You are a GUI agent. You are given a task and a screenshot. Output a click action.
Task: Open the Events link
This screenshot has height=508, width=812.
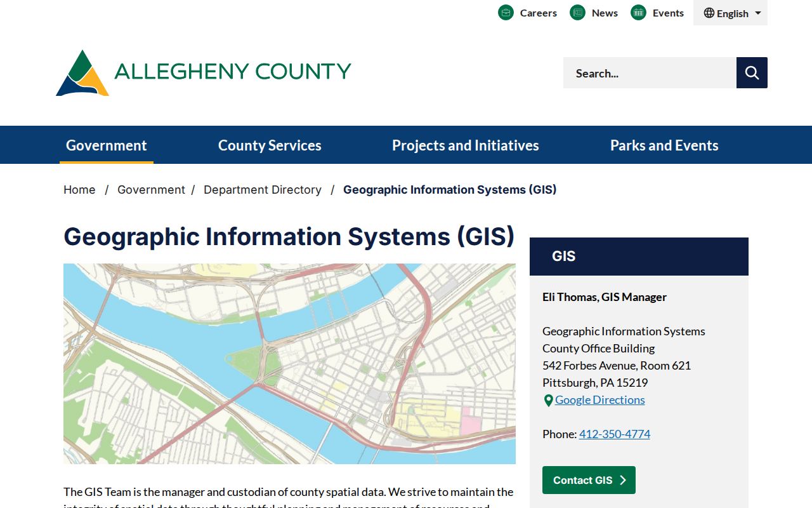tap(668, 13)
